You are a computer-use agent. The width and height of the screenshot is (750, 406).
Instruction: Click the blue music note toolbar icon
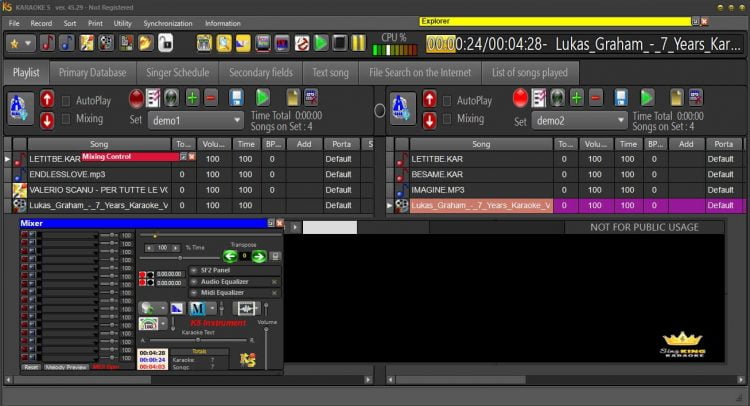click(x=66, y=43)
